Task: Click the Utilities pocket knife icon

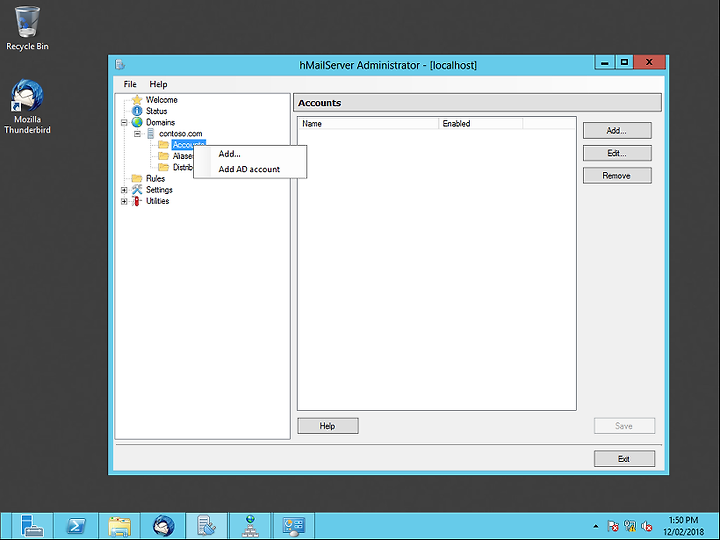Action: [136, 201]
